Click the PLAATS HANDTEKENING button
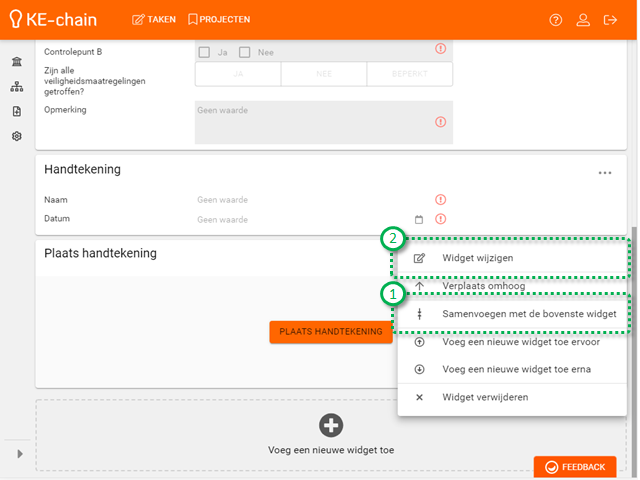This screenshot has width=640, height=480. tap(330, 332)
